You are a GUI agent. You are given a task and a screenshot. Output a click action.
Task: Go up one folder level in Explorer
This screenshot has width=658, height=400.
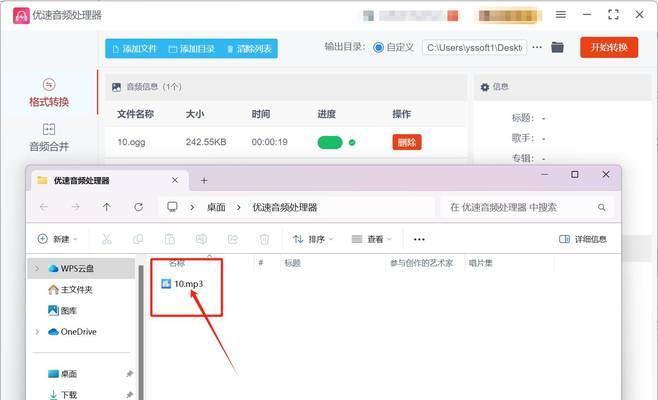click(x=107, y=207)
